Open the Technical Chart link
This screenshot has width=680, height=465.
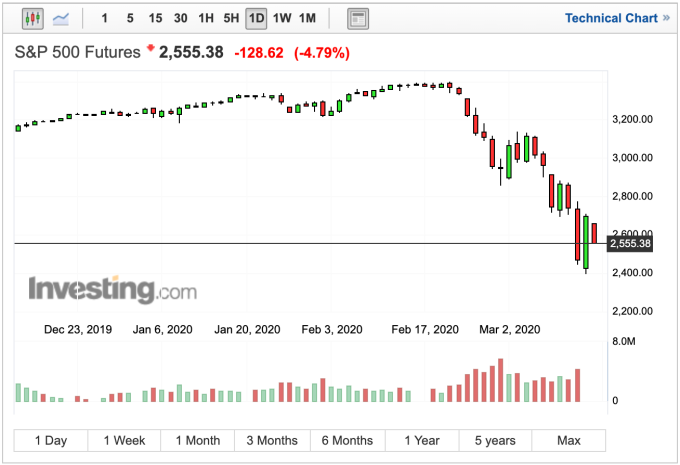click(x=617, y=18)
